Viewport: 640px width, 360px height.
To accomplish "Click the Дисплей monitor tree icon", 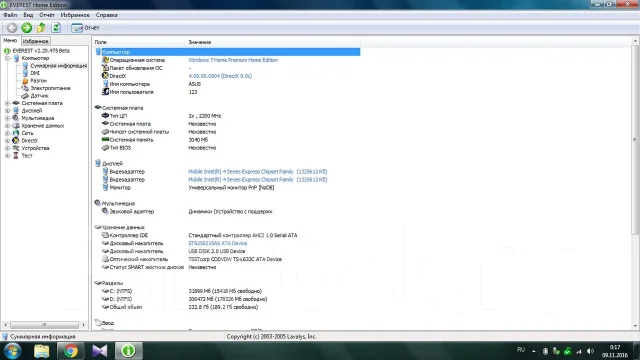I will tap(16, 111).
